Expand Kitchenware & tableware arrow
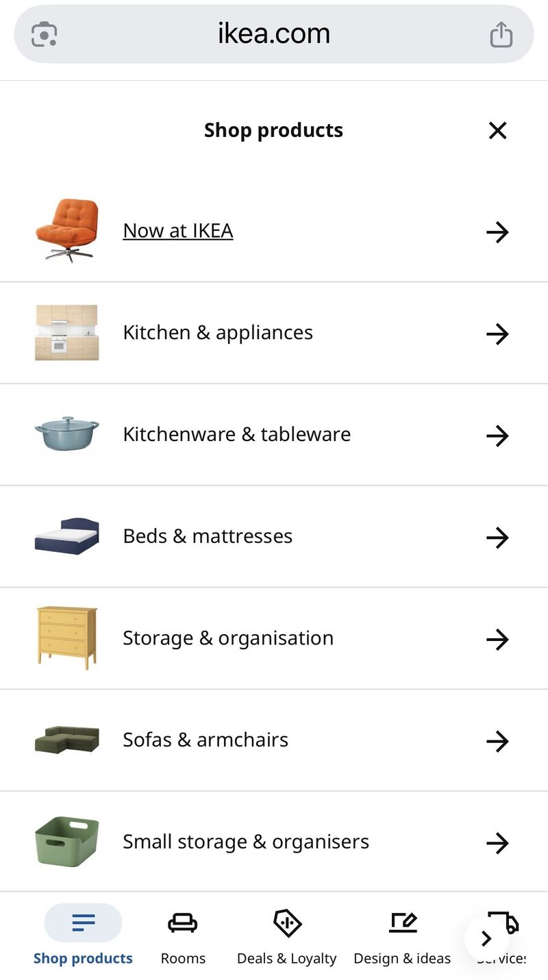The width and height of the screenshot is (548, 980). click(x=497, y=435)
